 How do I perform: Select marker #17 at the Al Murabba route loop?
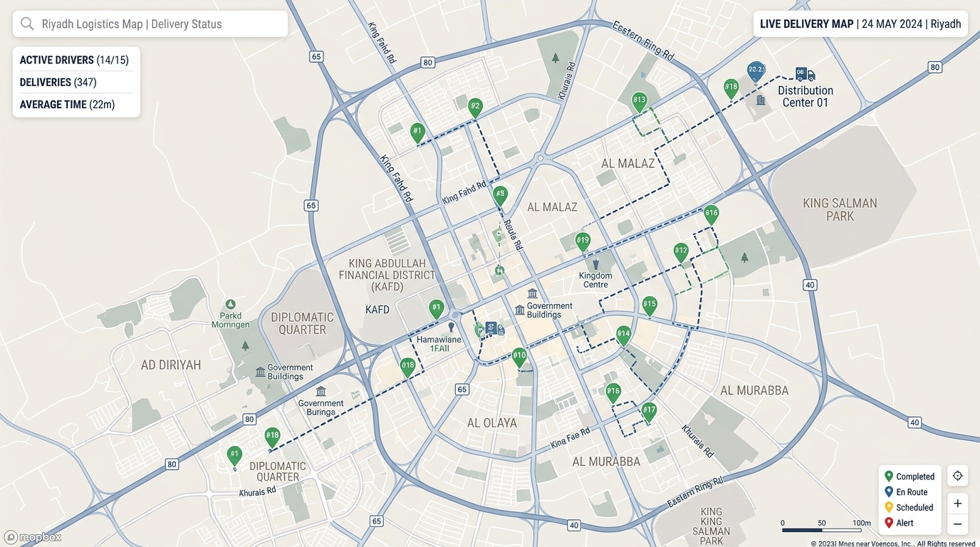pyautogui.click(x=648, y=412)
